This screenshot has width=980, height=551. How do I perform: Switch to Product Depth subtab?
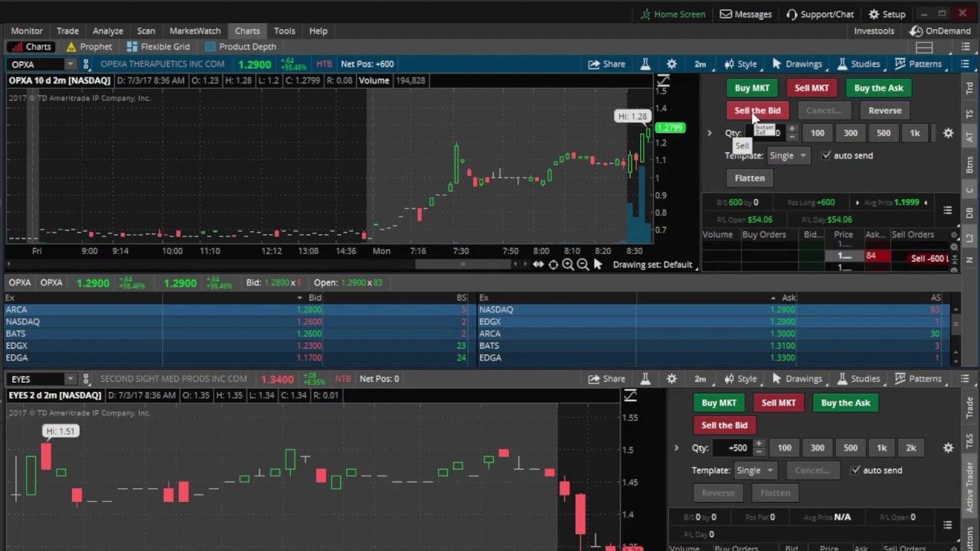click(240, 47)
